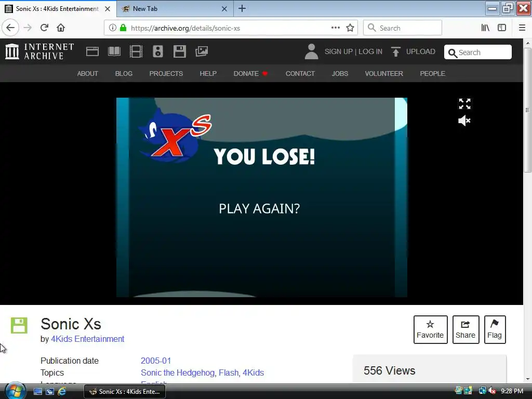
Task: Open the Images icon
Action: [202, 51]
